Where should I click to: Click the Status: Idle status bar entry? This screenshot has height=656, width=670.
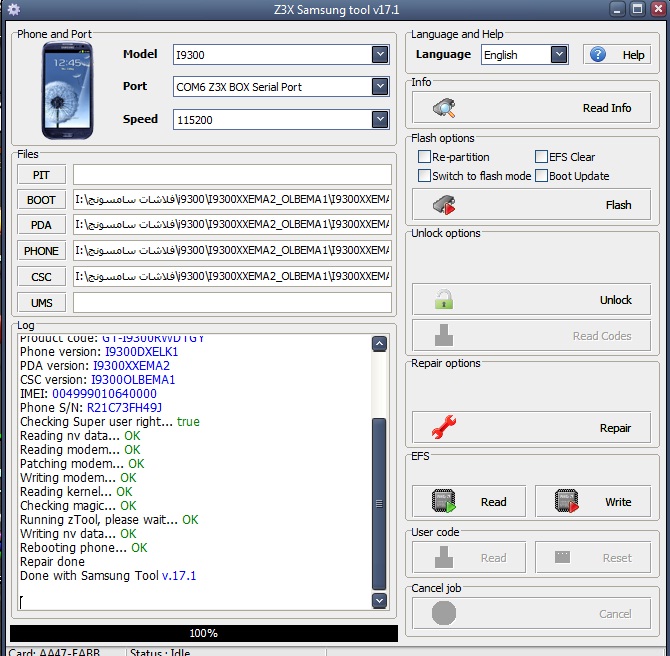(160, 652)
